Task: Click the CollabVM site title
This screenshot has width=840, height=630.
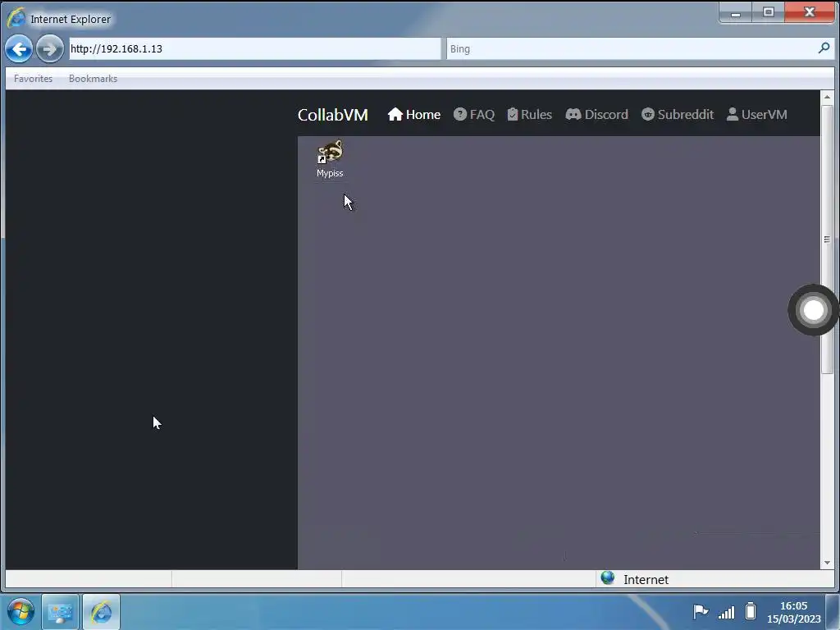Action: (333, 115)
